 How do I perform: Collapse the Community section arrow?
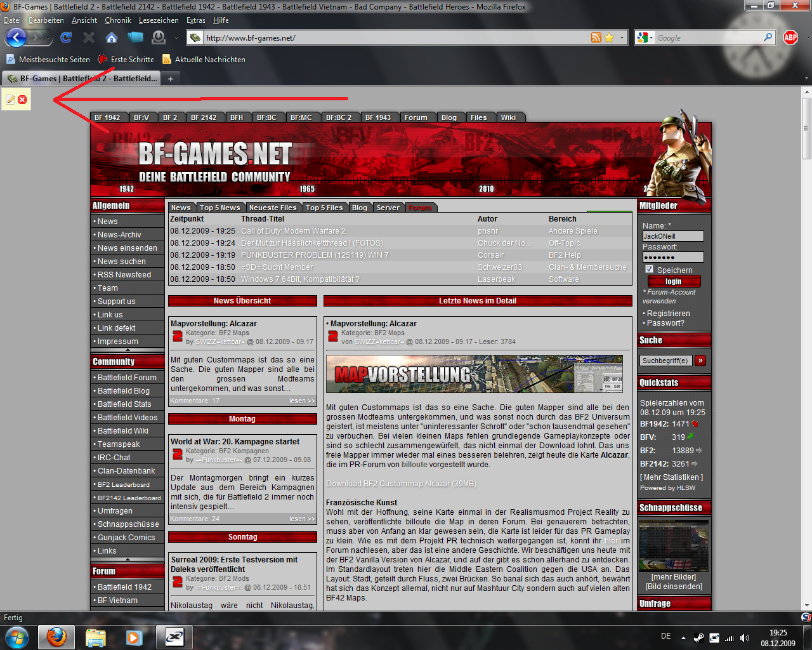[128, 559]
